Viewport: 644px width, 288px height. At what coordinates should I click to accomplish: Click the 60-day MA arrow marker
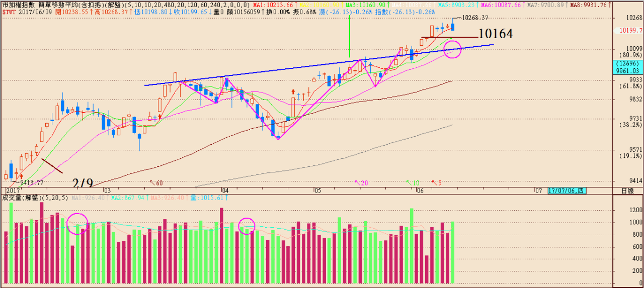(x=156, y=183)
